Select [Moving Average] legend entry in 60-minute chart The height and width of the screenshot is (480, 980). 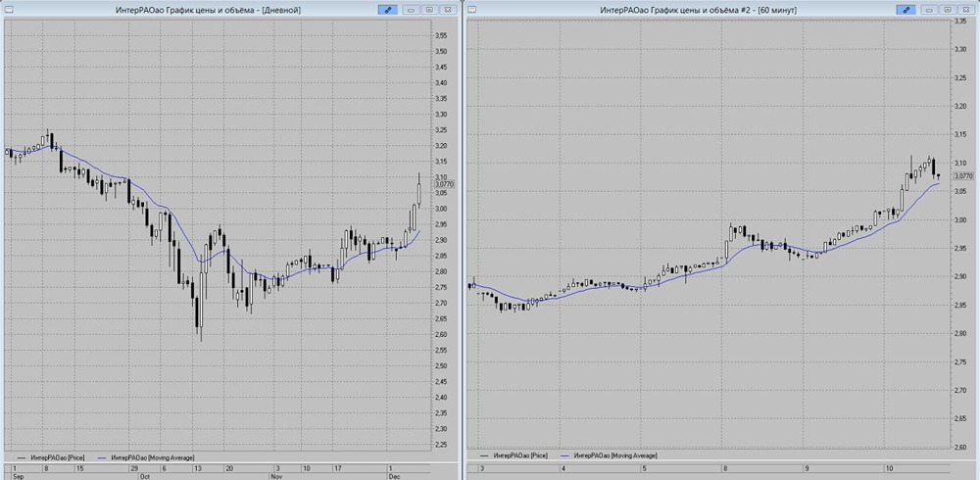click(x=610, y=456)
